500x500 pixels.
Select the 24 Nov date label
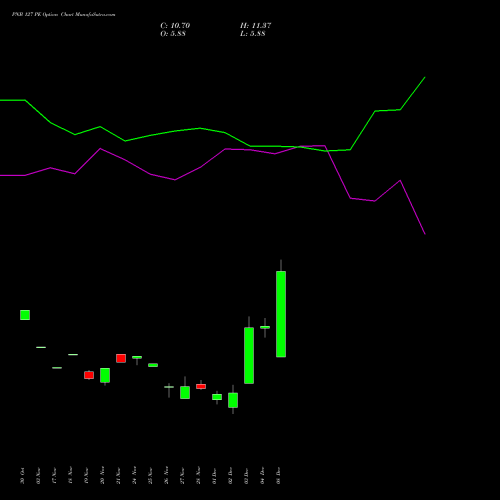134,476
